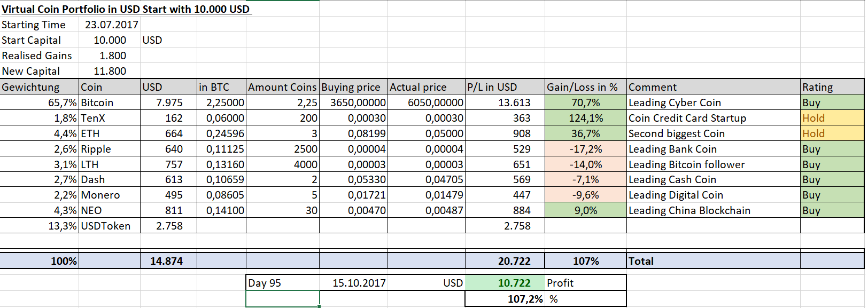Select the Hold rating in the TenX row
This screenshot has width=868, height=308.
[x=832, y=118]
